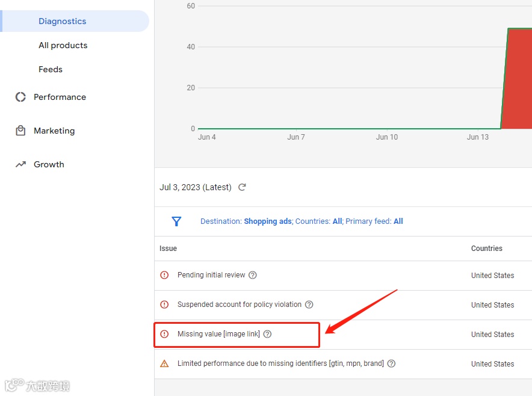Click the warning triangle beside Limited performance issue
The image size is (532, 396).
pyautogui.click(x=164, y=364)
